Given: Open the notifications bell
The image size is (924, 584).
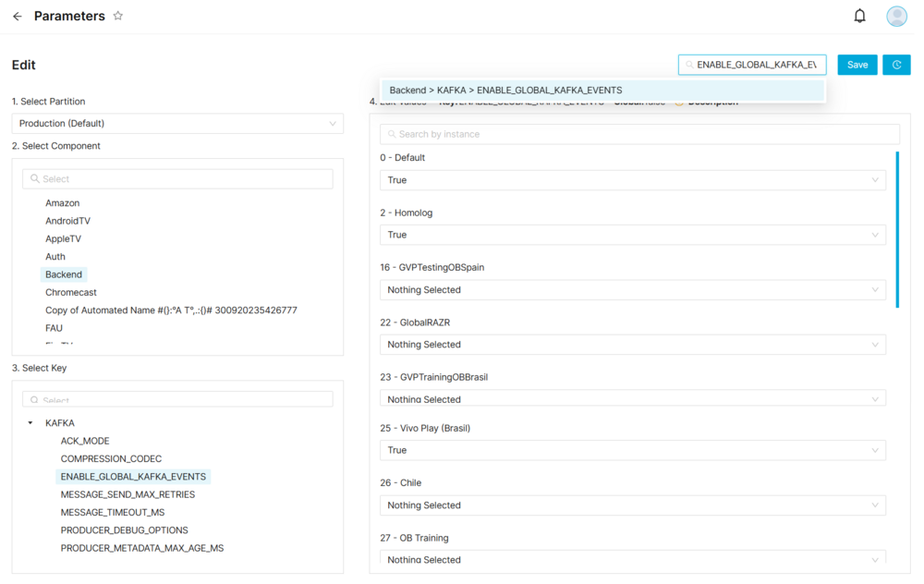Looking at the screenshot, I should [x=859, y=16].
